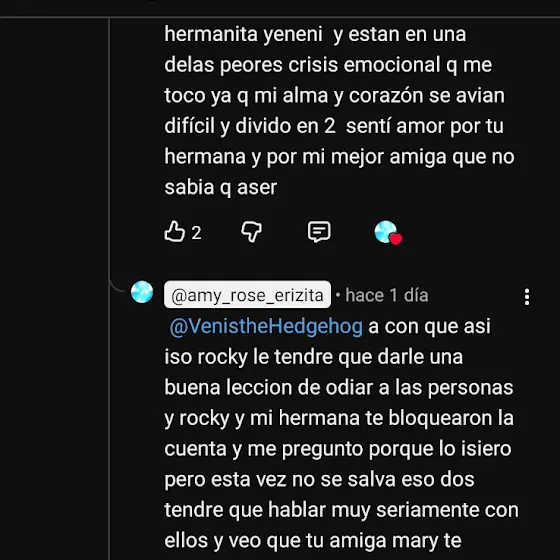This screenshot has height=560, width=560.
Task: Click the 'hace 1 día' timestamp
Action: coord(386,295)
